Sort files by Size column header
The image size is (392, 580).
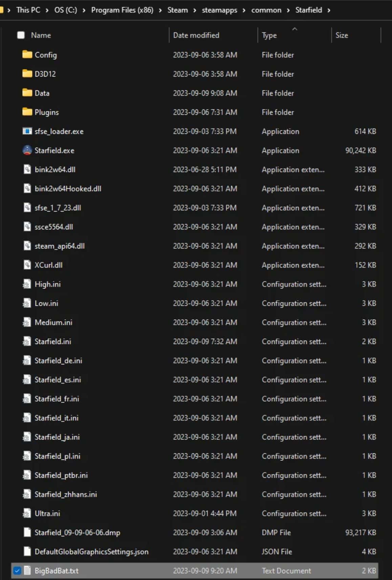pos(342,35)
